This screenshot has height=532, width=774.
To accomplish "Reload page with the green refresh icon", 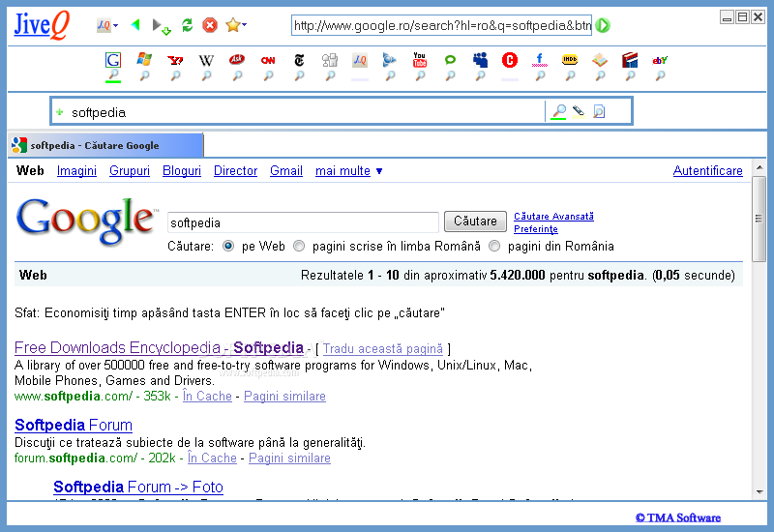I will coord(187,25).
